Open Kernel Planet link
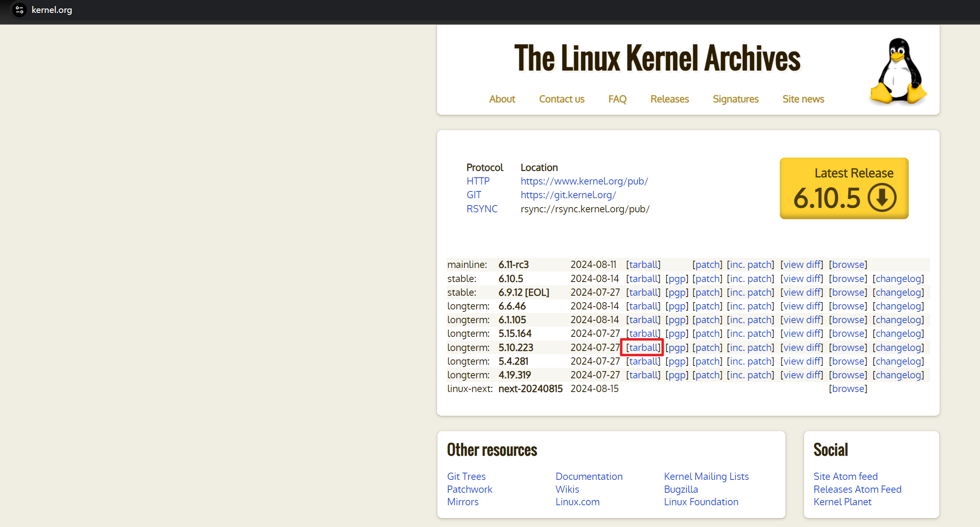The image size is (980, 527). (842, 502)
